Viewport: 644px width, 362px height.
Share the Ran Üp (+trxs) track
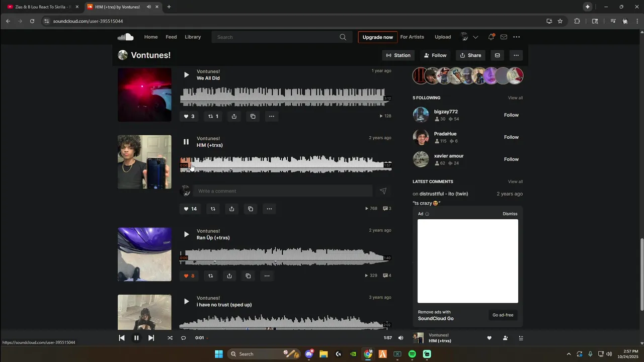(x=229, y=276)
